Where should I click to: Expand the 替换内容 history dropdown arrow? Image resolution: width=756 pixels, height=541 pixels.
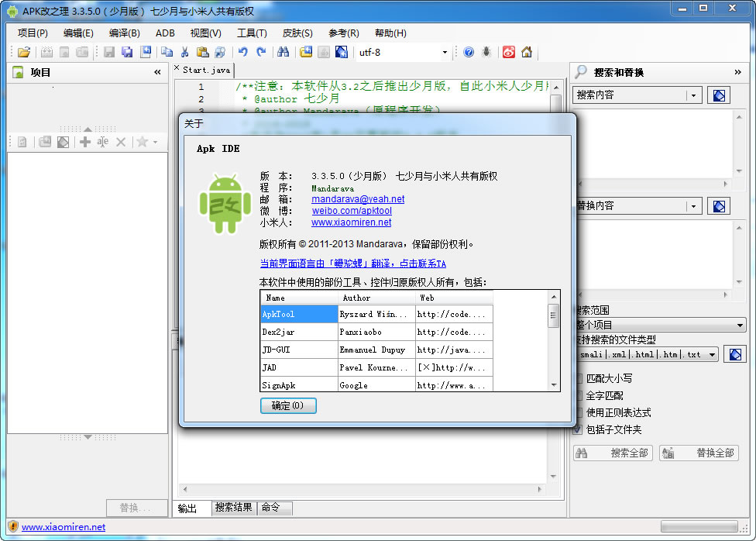pos(693,206)
